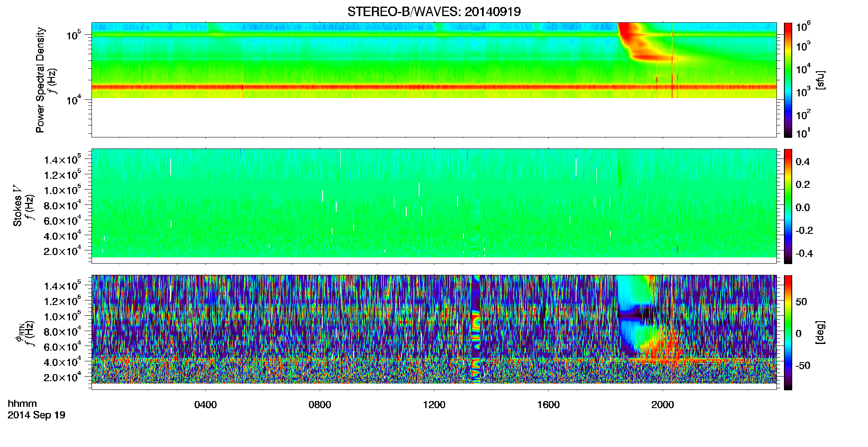Click the 2.0×10^4 frequency tick in the Stokes panel
Screen dimensions: 868x447
pyautogui.click(x=63, y=251)
